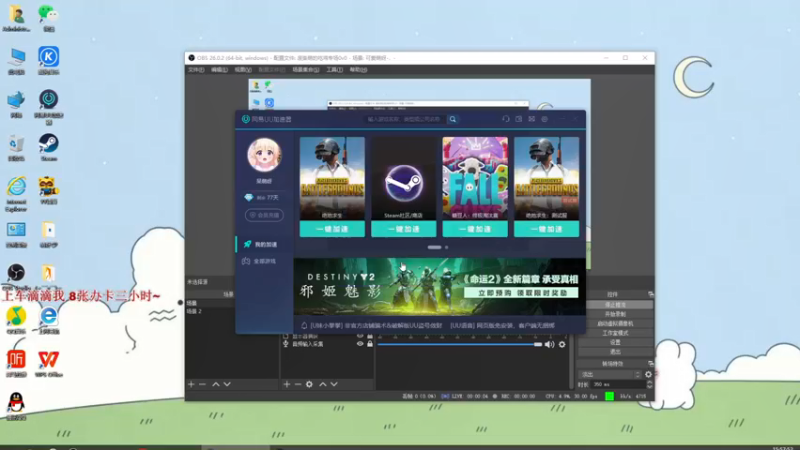Open OBS transition type dropdown
The width and height of the screenshot is (800, 450).
tap(610, 374)
